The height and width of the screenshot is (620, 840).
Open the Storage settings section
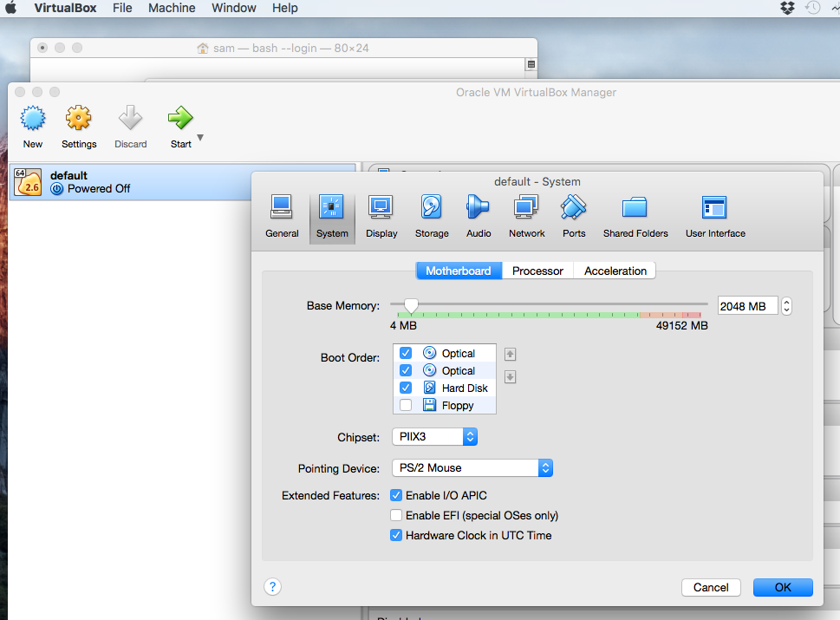[x=432, y=217]
